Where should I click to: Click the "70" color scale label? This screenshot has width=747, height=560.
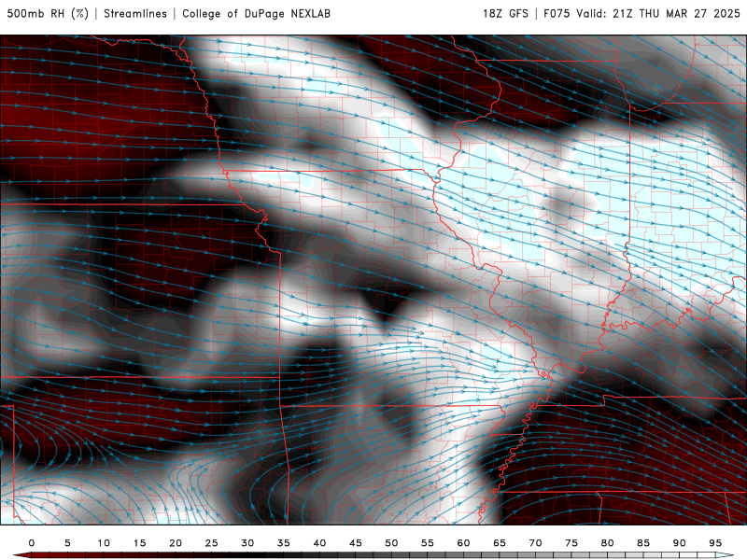coord(535,543)
